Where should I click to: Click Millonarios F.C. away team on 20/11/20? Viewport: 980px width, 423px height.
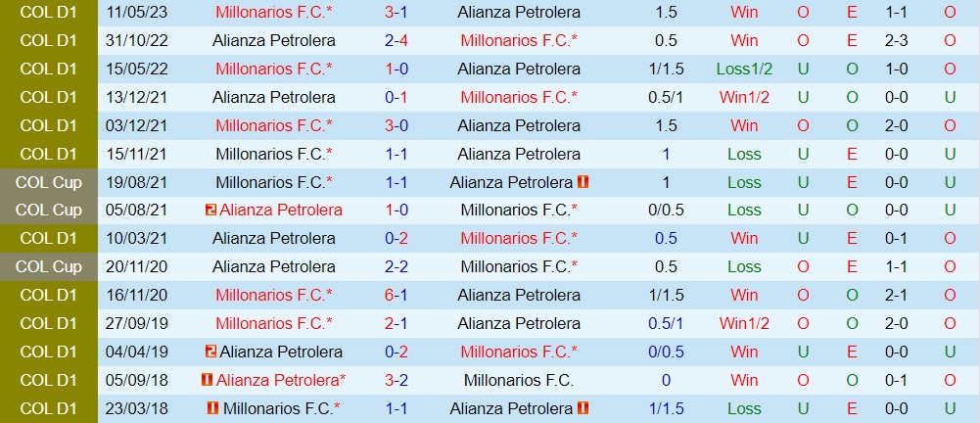(519, 266)
